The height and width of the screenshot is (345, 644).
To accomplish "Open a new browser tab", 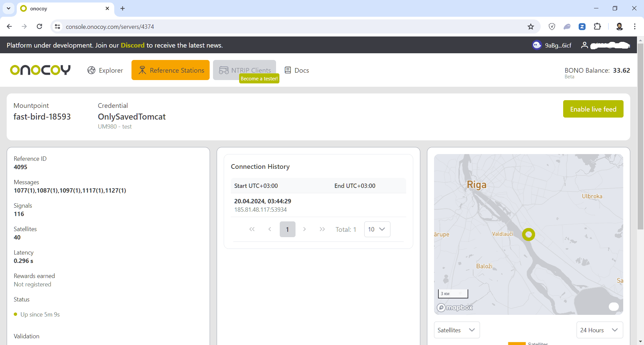I will (x=123, y=8).
